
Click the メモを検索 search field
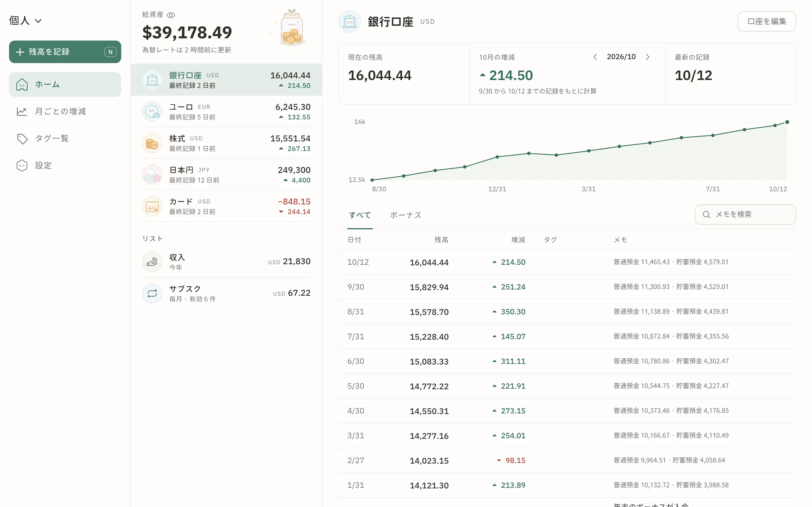point(745,215)
